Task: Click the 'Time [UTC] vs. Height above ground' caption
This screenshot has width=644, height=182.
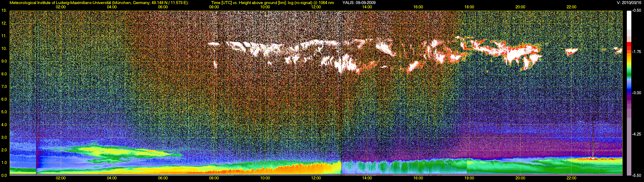Action: point(272,3)
